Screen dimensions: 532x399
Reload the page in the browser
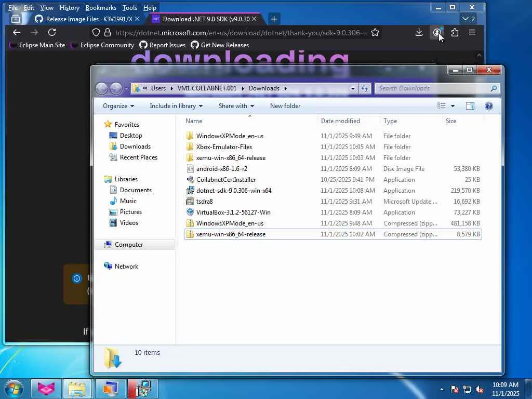pyautogui.click(x=52, y=33)
